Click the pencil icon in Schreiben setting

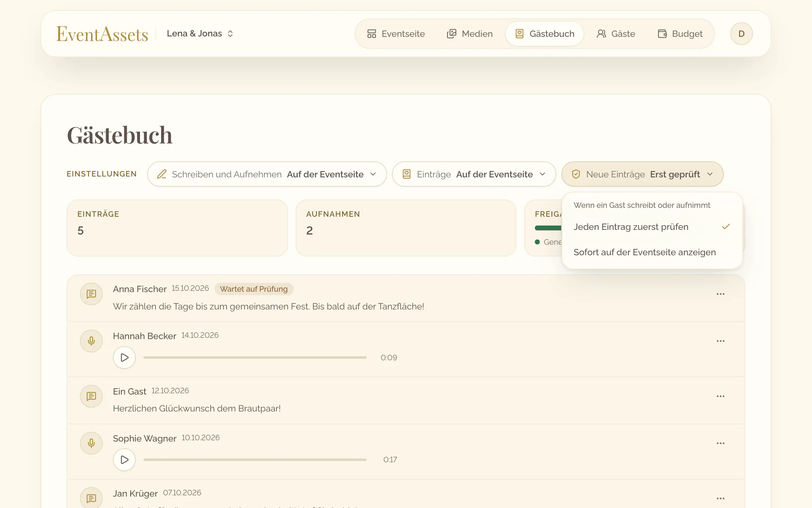tap(162, 174)
